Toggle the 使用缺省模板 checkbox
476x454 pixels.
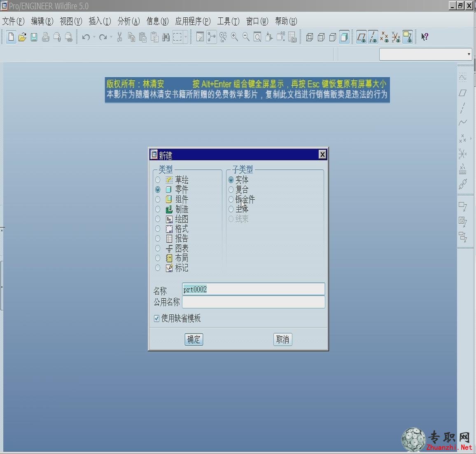pos(156,318)
